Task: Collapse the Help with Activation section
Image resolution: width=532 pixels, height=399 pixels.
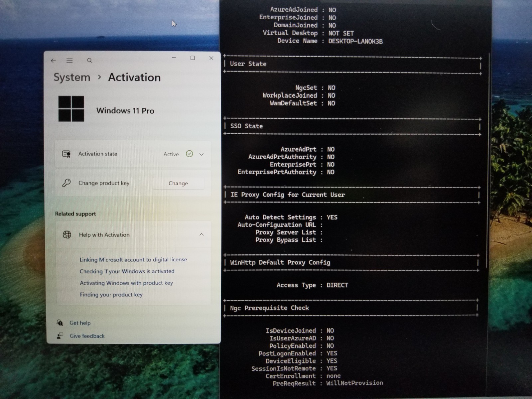Action: coord(201,234)
